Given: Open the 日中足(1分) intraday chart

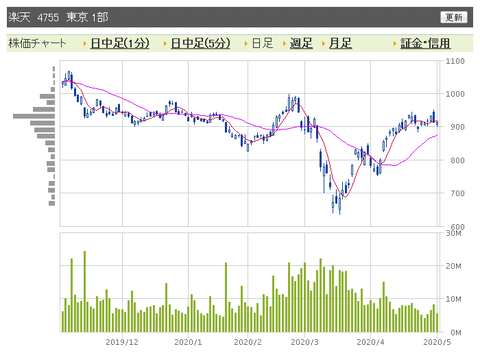Looking at the screenshot, I should coord(120,43).
